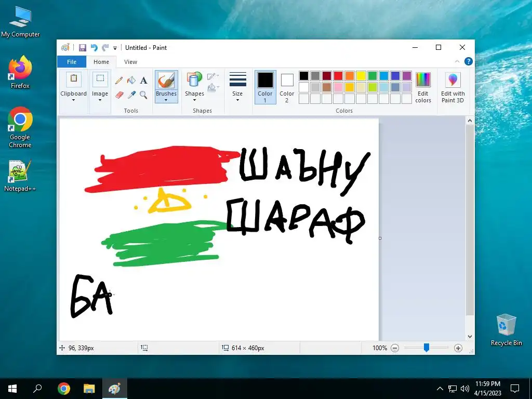
Task: Click the network tray icon
Action: pos(453,389)
